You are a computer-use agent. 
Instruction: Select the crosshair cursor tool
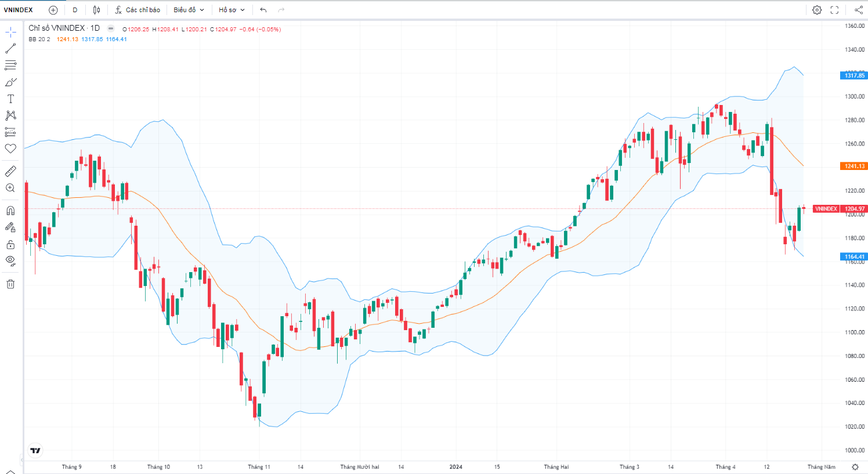pyautogui.click(x=10, y=32)
